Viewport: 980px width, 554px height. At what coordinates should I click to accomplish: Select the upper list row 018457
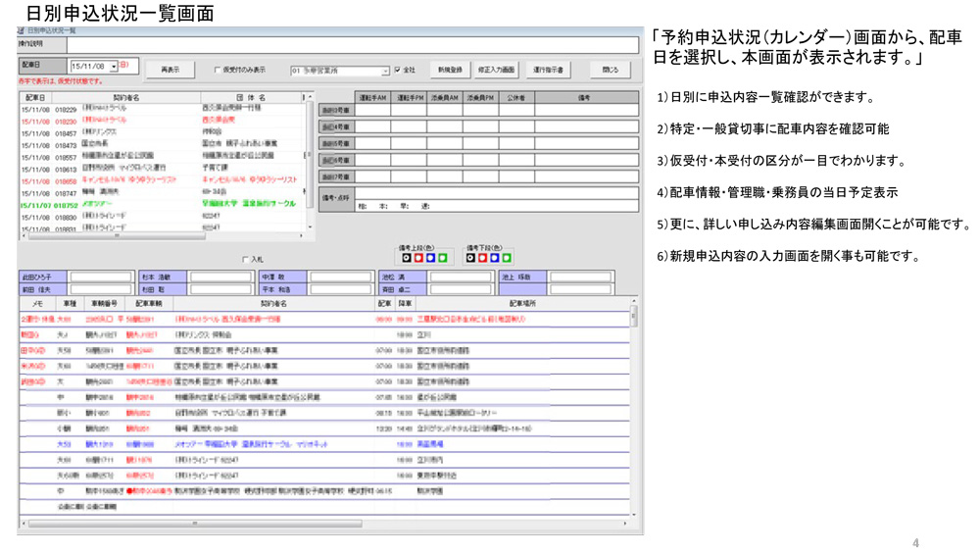(163, 133)
